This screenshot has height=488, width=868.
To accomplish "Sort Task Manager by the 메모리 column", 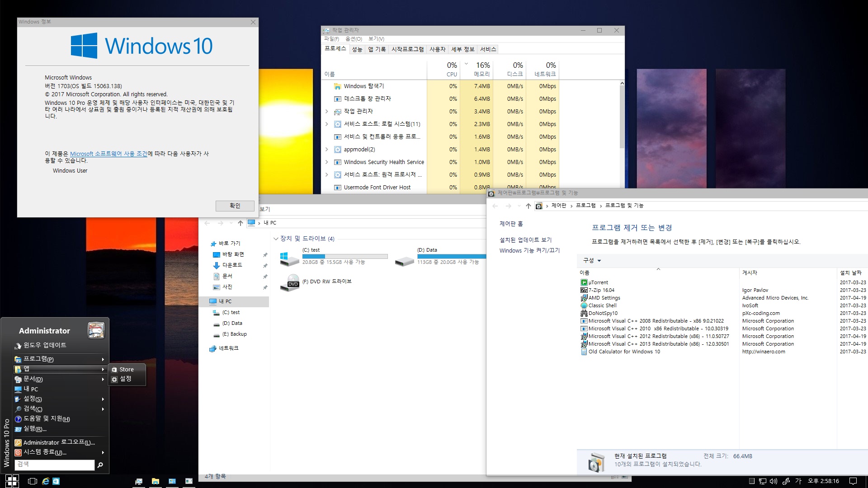I will click(476, 70).
